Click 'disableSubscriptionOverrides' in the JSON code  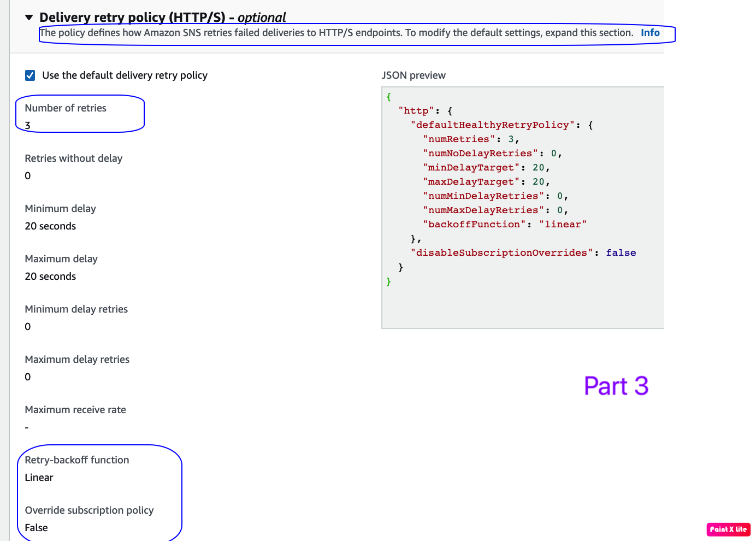click(x=501, y=252)
